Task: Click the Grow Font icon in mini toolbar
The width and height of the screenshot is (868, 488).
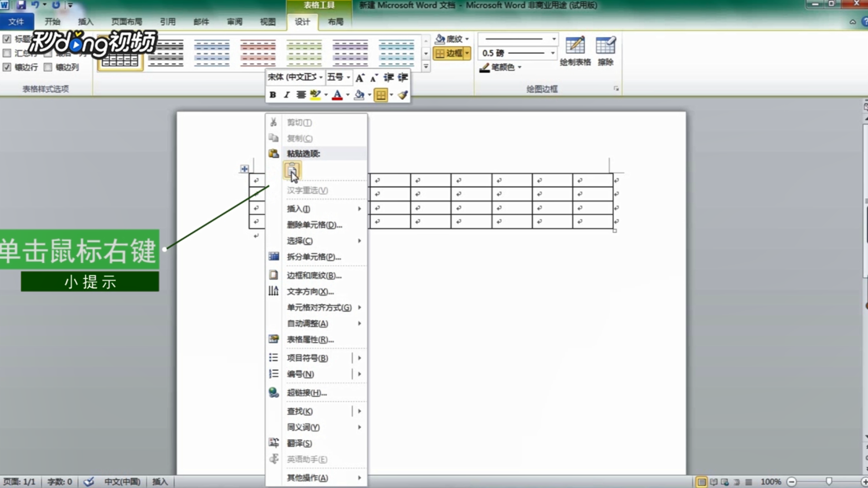Action: coord(360,78)
